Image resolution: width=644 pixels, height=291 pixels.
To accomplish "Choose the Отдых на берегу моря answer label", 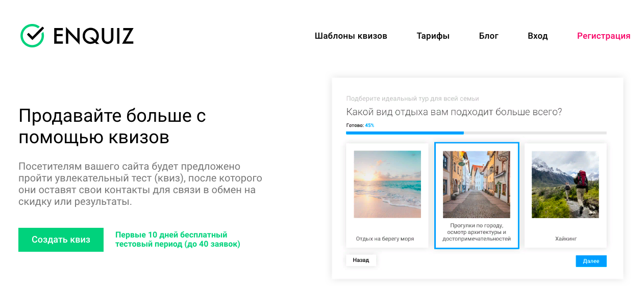I will pos(385,239).
